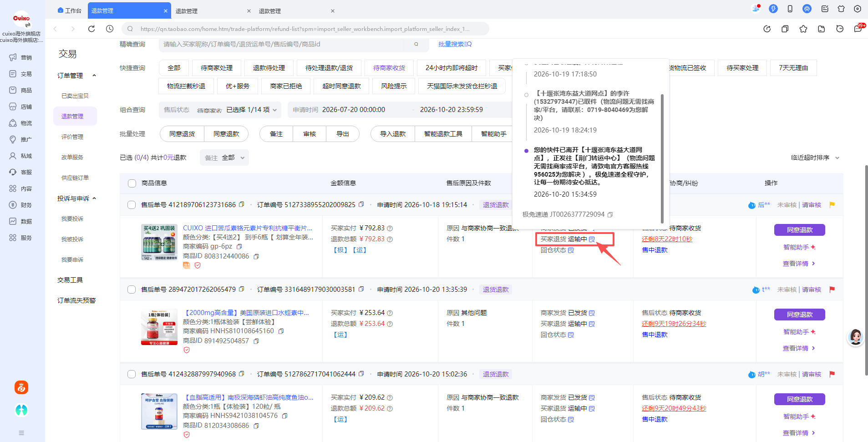Expand 查看详情 for the first refund row
868x442 pixels.
point(799,264)
